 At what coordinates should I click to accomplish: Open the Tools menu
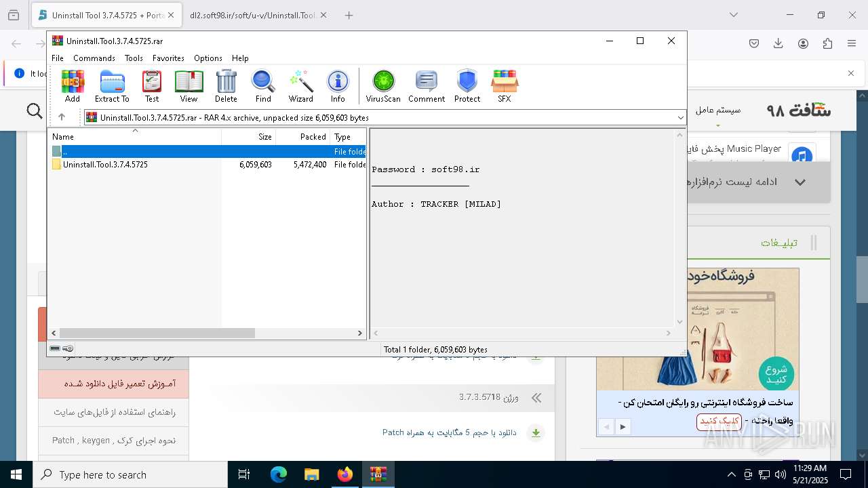pos(134,58)
